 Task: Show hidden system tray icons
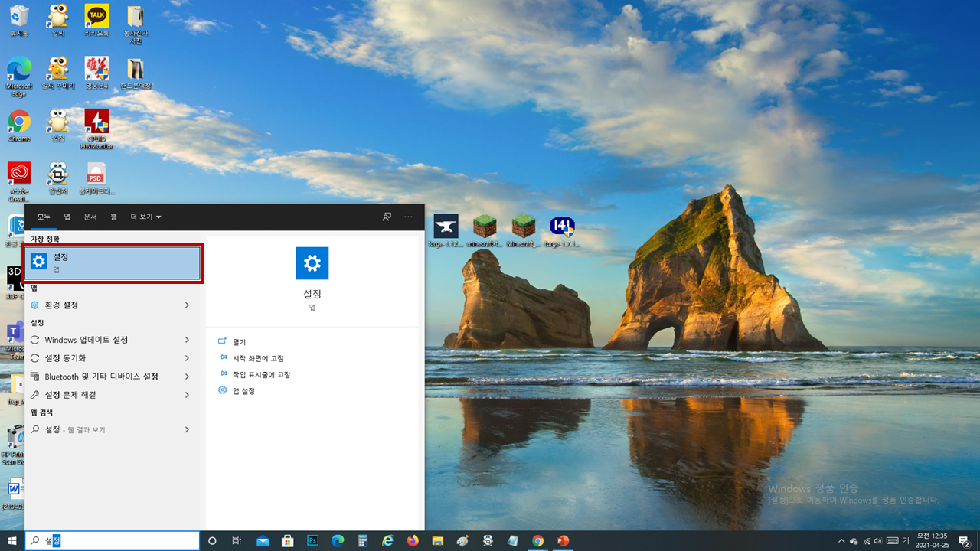tap(841, 541)
